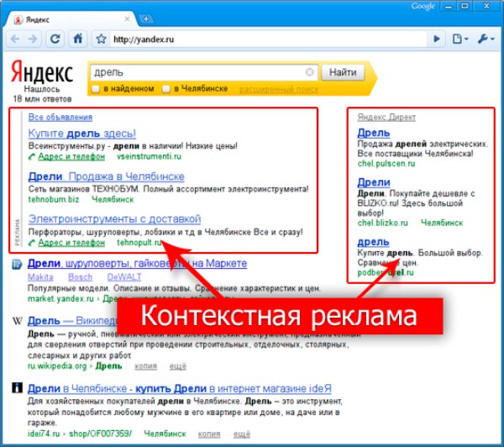This screenshot has height=447, width=504.
Task: Open ad 'Купите дрель здесь!'
Action: point(82,133)
